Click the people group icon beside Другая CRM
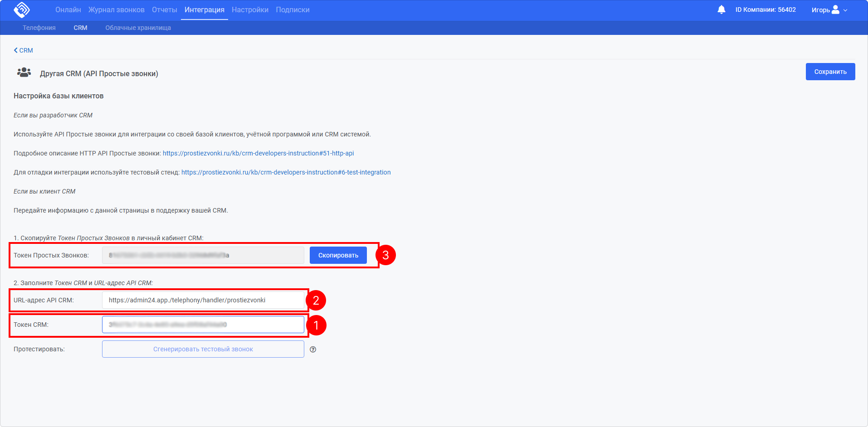The height and width of the screenshot is (427, 868). point(24,73)
